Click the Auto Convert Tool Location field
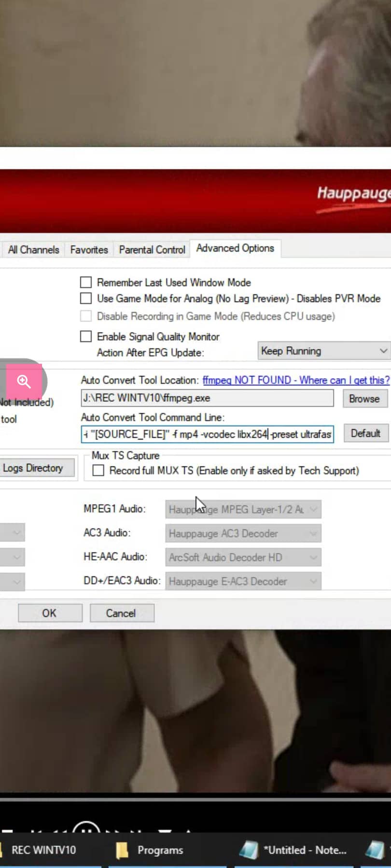 click(207, 398)
